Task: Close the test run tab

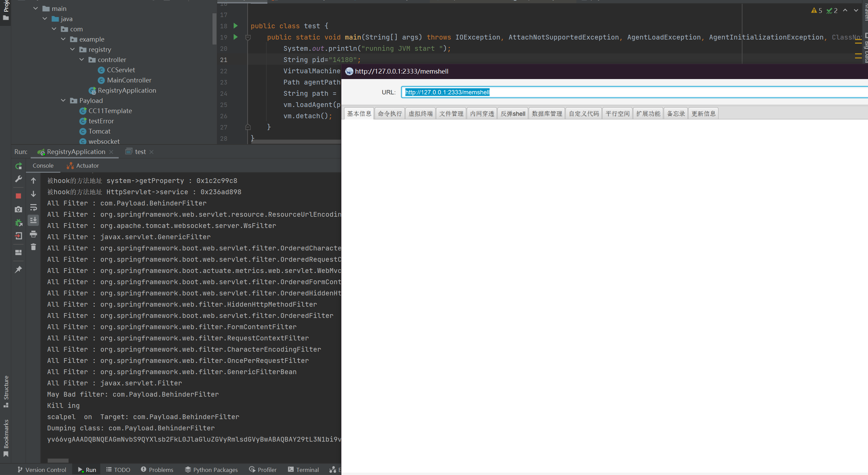Action: click(151, 152)
